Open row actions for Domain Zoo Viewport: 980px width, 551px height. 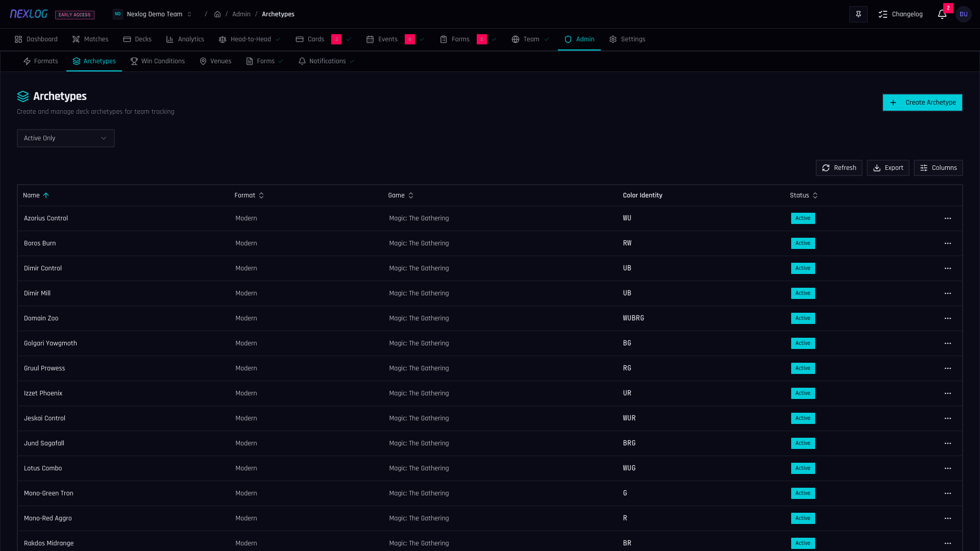[948, 318]
